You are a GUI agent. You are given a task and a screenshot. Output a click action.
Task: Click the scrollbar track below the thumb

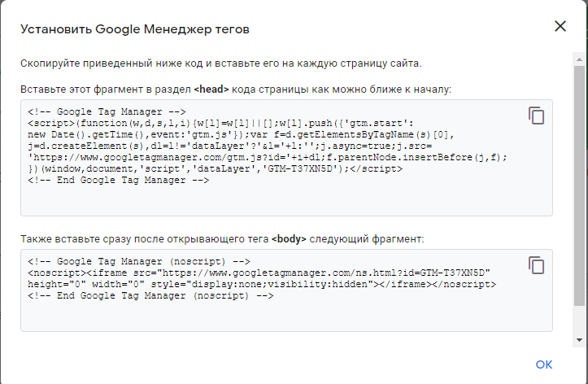coord(579,321)
